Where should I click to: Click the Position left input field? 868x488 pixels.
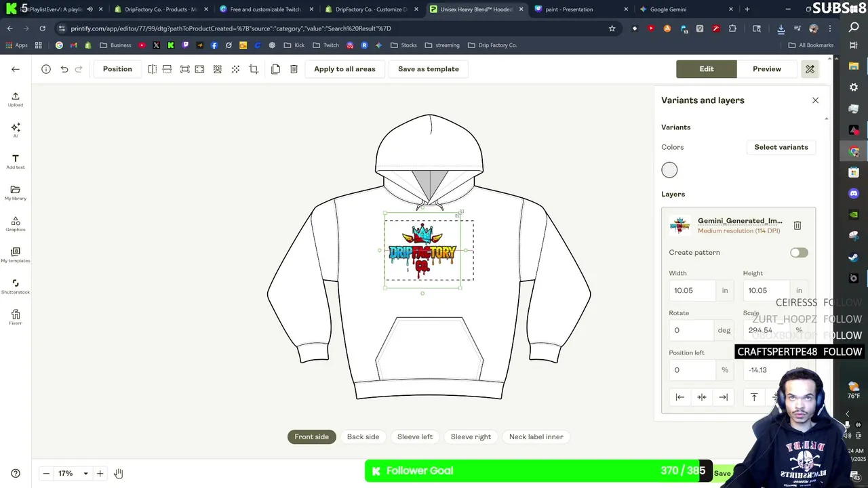click(x=692, y=370)
